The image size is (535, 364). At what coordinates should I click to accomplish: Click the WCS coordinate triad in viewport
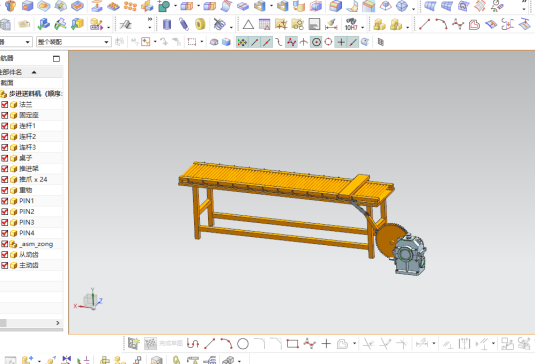[89, 300]
